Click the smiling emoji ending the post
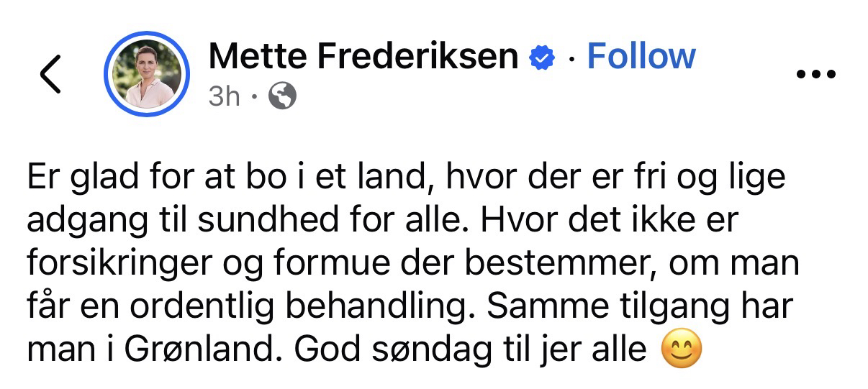Image resolution: width=868 pixels, height=389 pixels. (x=681, y=351)
